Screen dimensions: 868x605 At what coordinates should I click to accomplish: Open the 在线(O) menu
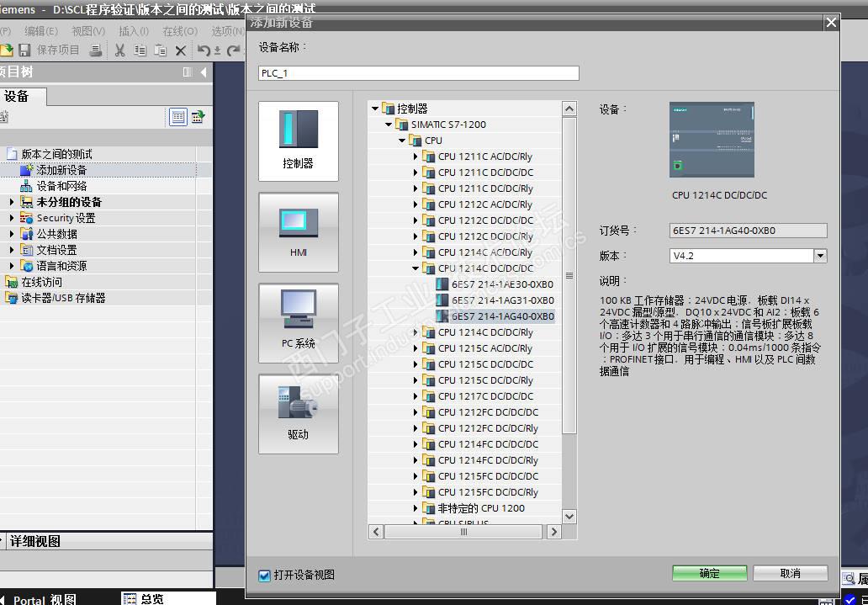[x=180, y=32]
